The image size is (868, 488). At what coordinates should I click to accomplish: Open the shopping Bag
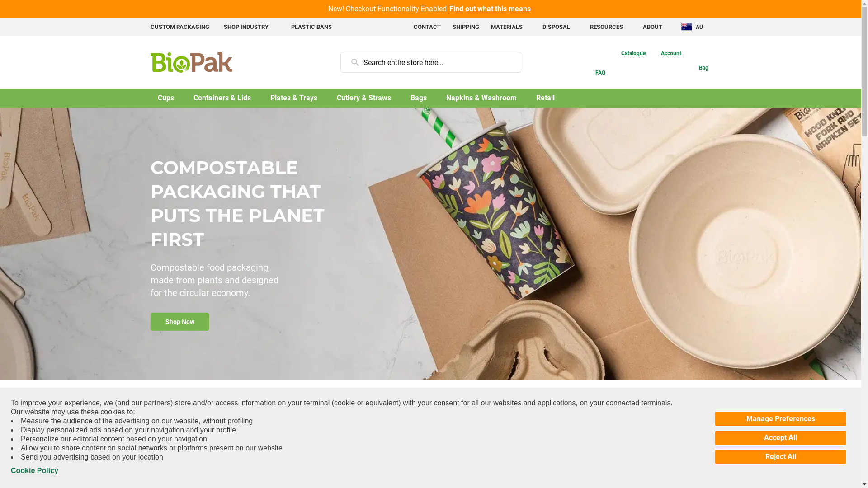pos(703,68)
